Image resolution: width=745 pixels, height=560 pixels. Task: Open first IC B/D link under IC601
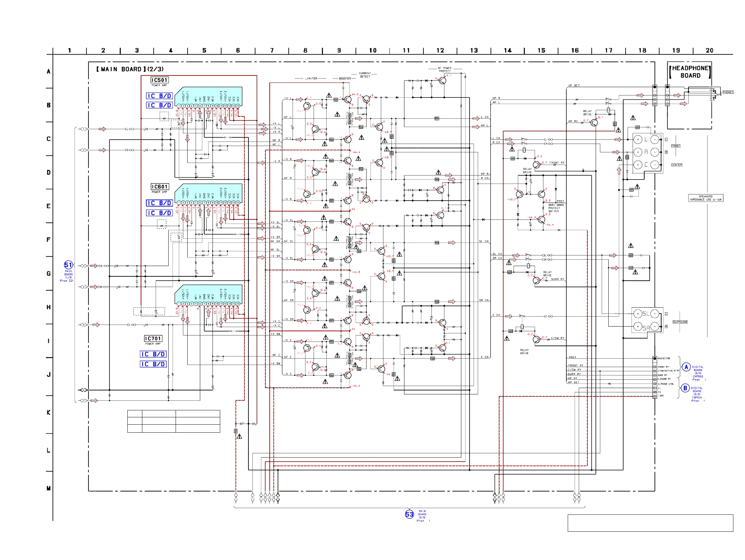(x=159, y=203)
